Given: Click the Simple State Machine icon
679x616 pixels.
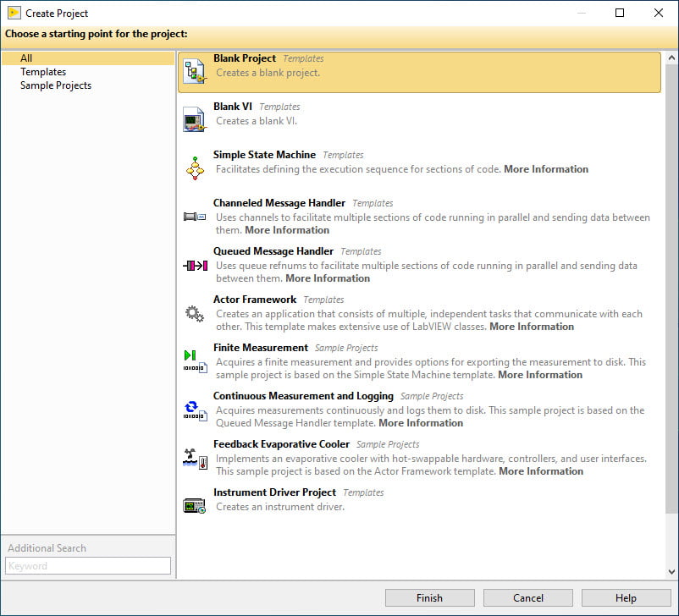Looking at the screenshot, I should tap(195, 168).
